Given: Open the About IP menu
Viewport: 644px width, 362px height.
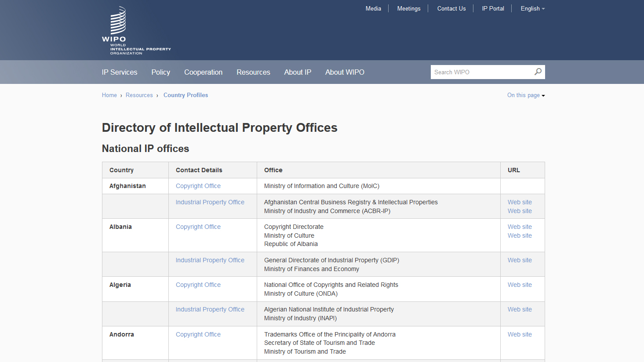Looking at the screenshot, I should [x=298, y=72].
